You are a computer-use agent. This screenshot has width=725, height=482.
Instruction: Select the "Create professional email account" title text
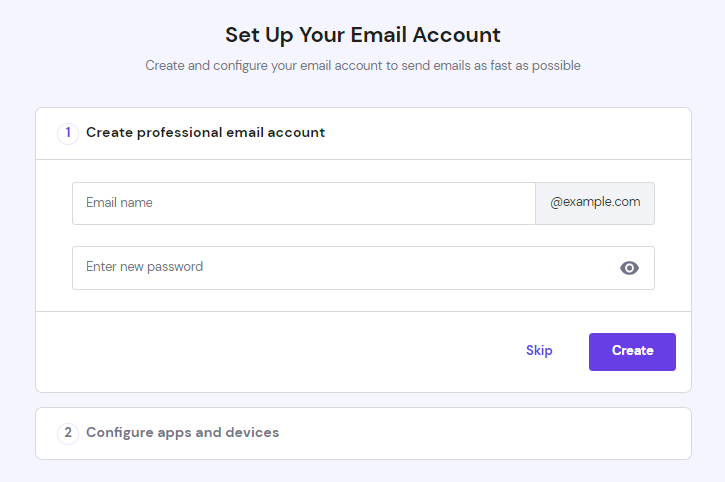tap(205, 133)
